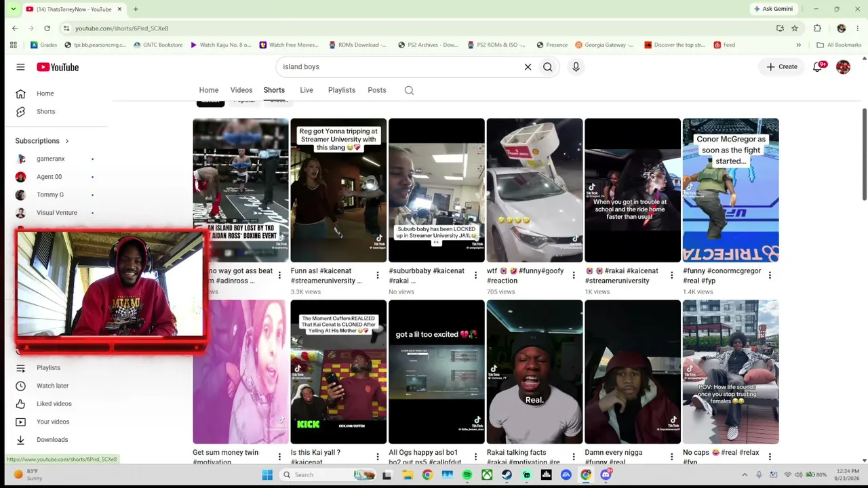The image size is (868, 488).
Task: Click the Ask Gemini button
Action: (x=773, y=9)
